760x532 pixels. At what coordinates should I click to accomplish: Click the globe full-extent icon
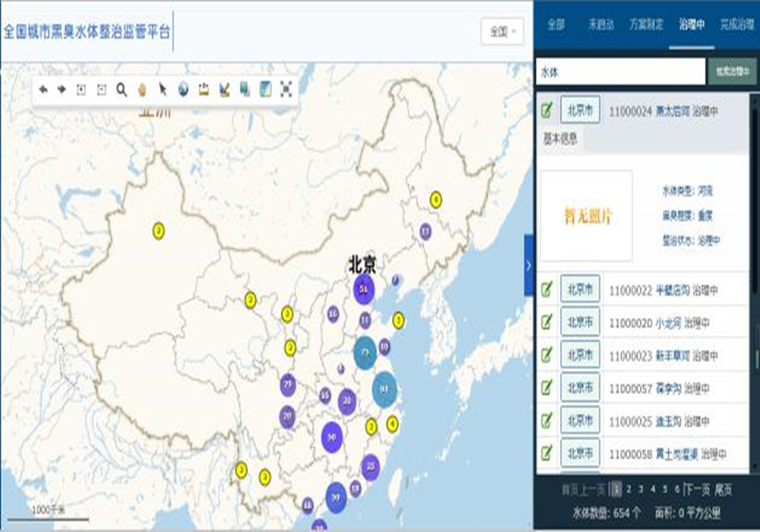(x=183, y=90)
